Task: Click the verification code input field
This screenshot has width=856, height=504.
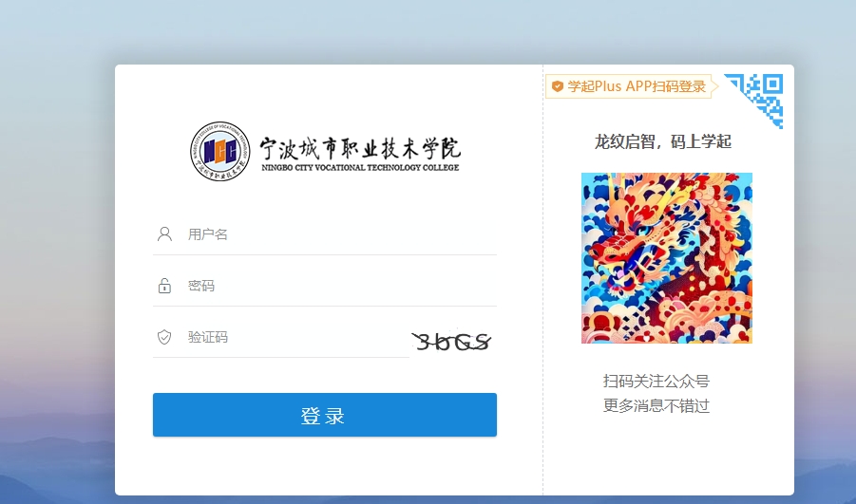Action: (281, 337)
